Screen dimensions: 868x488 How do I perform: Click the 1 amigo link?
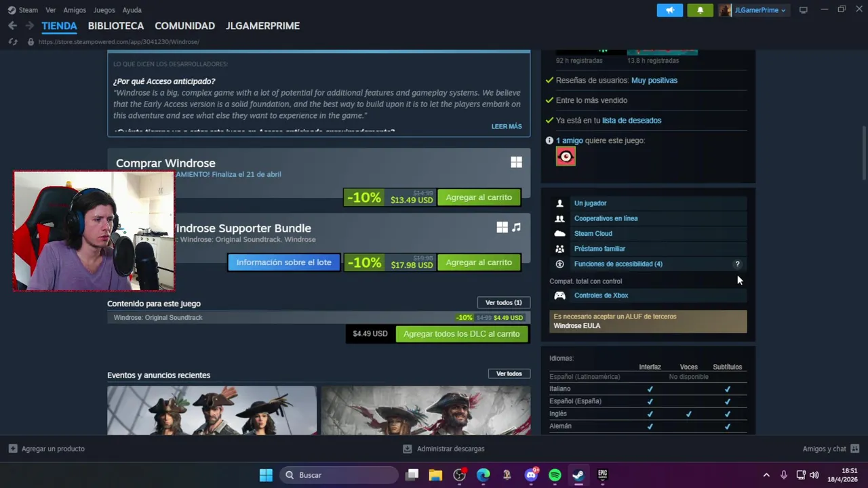(570, 140)
